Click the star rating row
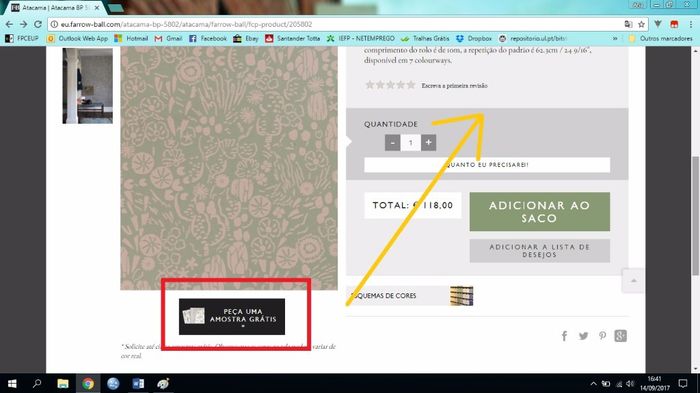 coord(390,85)
